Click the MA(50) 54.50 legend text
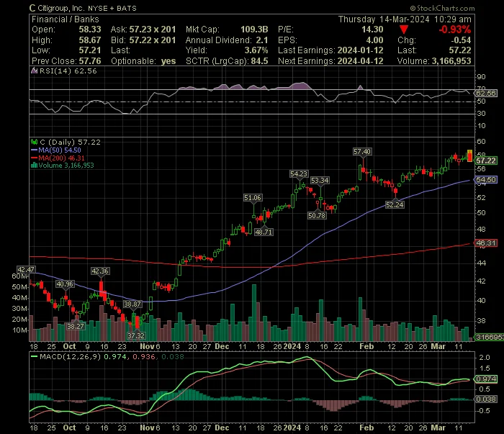The image size is (504, 434). tap(60, 150)
